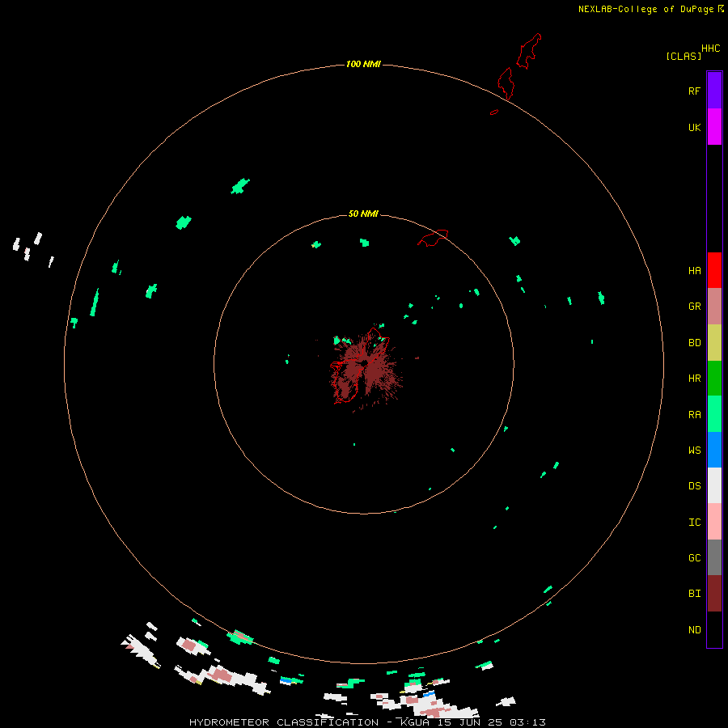728x728 pixels.
Task: Click the 'KGUA' radar site identifier
Action: coord(414,722)
